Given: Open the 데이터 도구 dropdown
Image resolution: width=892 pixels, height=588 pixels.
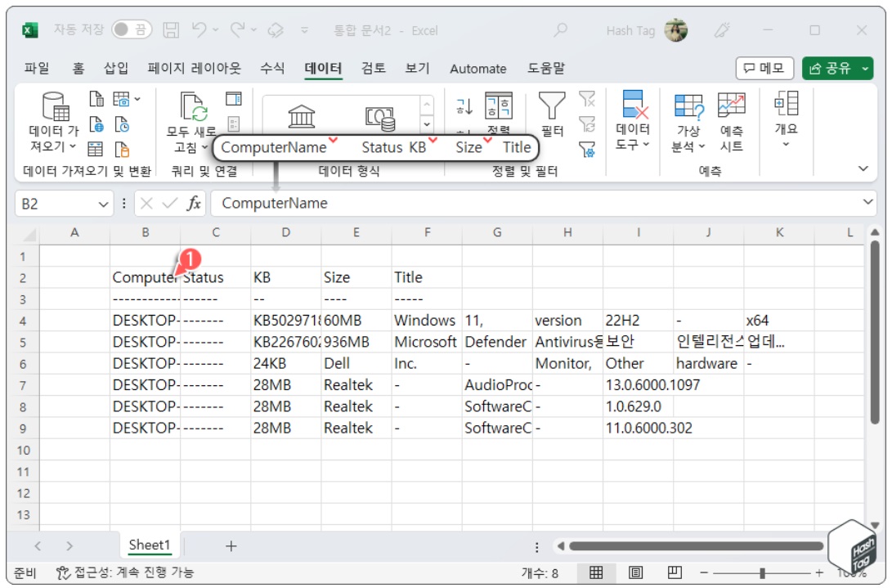Looking at the screenshot, I should point(632,120).
